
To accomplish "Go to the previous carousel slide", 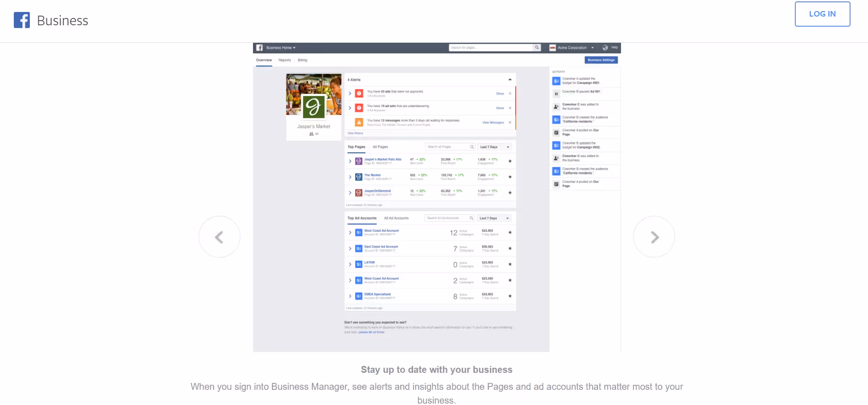I will pyautogui.click(x=219, y=237).
